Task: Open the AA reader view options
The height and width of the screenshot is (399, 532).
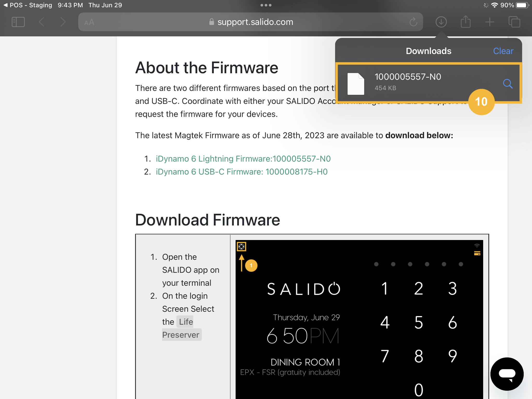Action: click(89, 22)
